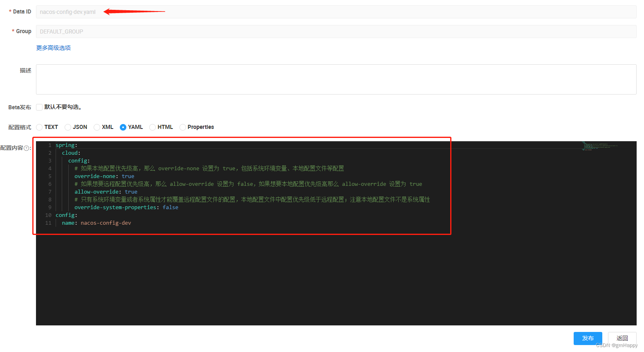This screenshot has height=352, width=644.
Task: Click the 'override-none: true' line
Action: [x=104, y=176]
